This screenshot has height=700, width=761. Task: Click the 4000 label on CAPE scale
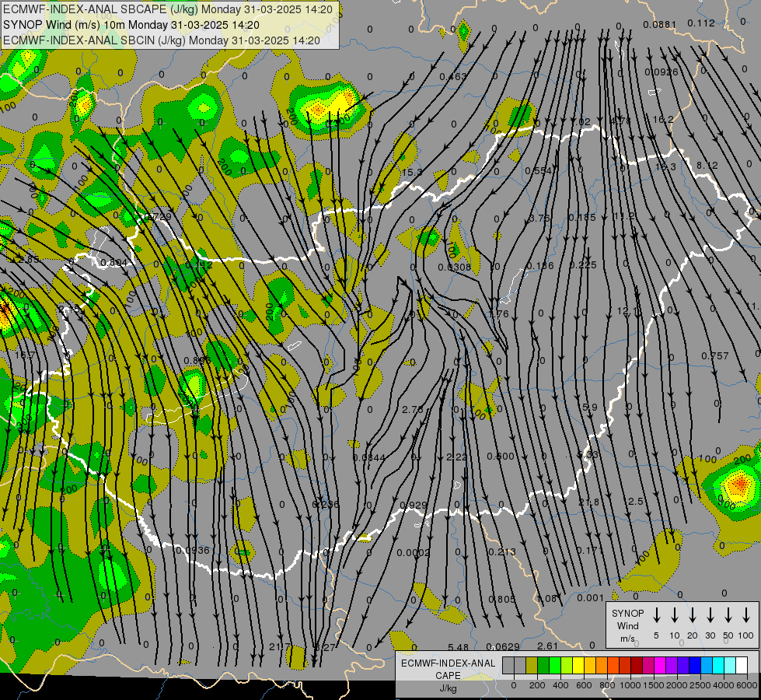(x=723, y=685)
